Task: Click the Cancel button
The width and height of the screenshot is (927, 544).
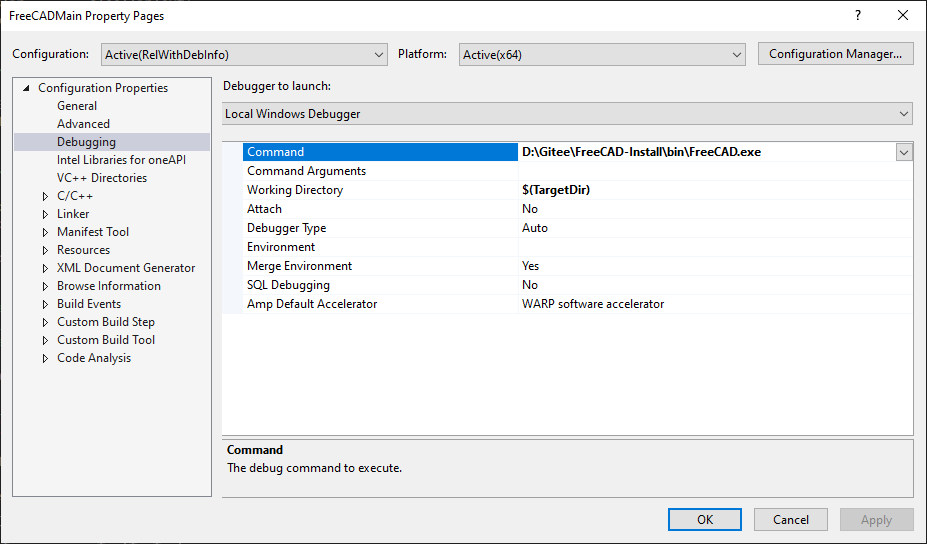Action: (790, 519)
